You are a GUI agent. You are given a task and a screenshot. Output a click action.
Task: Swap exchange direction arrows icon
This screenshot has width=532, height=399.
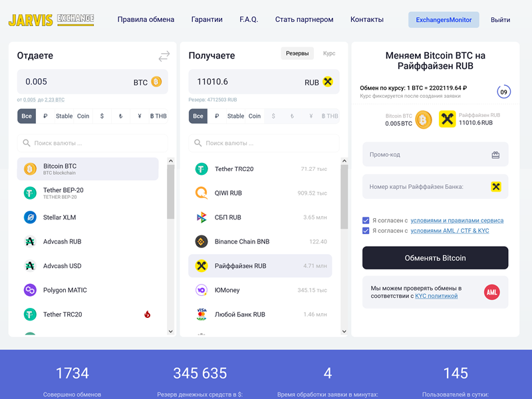(164, 56)
